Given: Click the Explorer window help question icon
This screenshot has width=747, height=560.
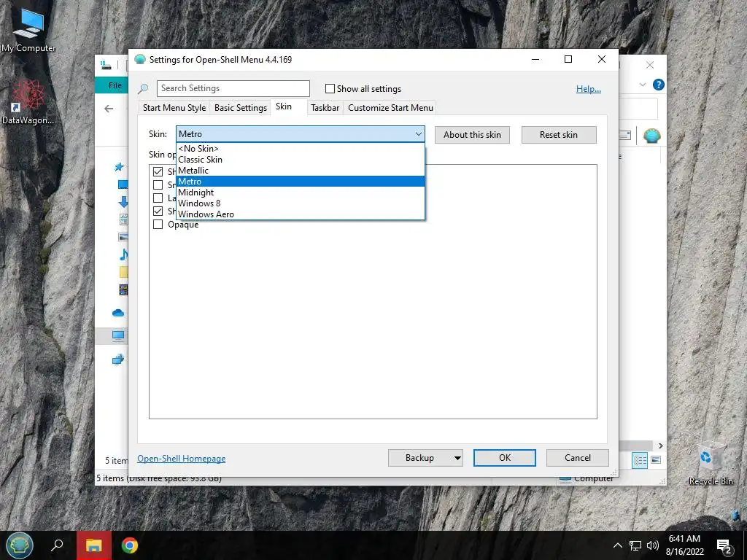Looking at the screenshot, I should click(659, 85).
